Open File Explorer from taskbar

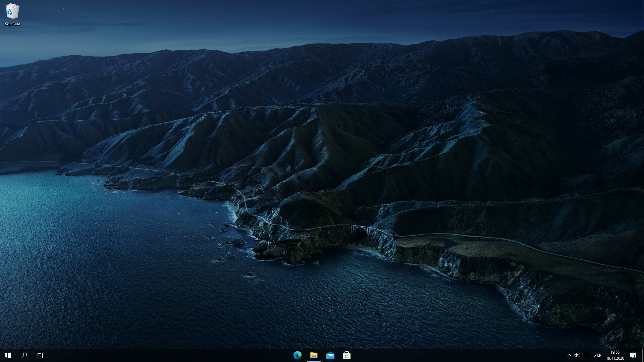coord(314,355)
